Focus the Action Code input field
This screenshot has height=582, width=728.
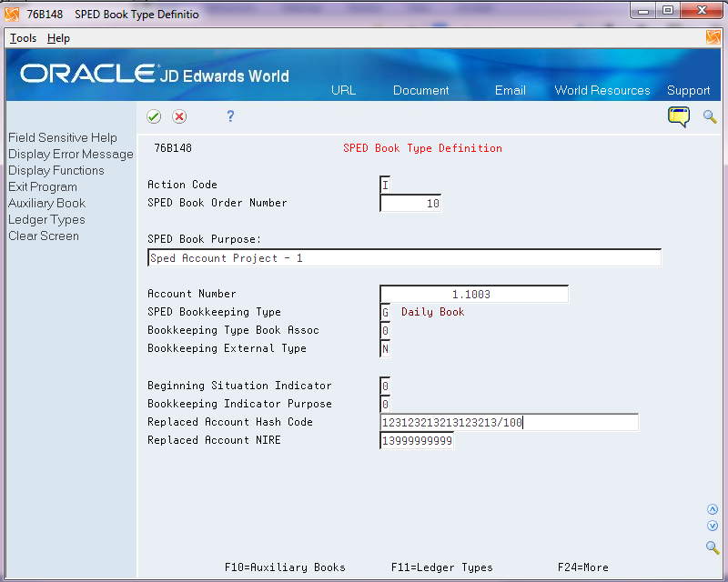385,185
